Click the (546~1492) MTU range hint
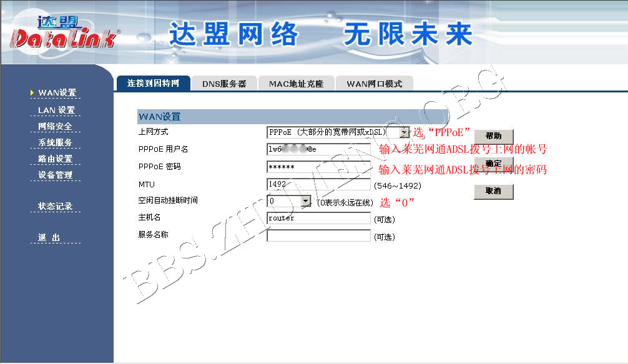Image resolution: width=628 pixels, height=364 pixels. (x=397, y=186)
